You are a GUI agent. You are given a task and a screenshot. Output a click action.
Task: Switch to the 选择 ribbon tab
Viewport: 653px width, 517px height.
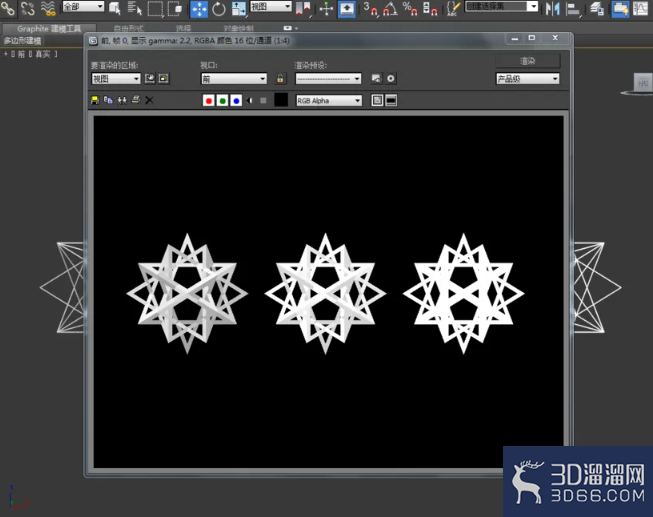(x=183, y=28)
